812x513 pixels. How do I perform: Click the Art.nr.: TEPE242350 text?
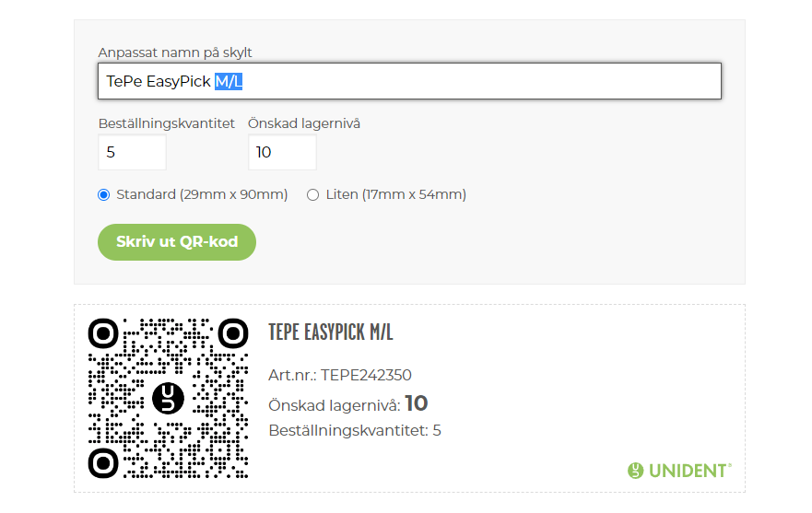click(340, 375)
